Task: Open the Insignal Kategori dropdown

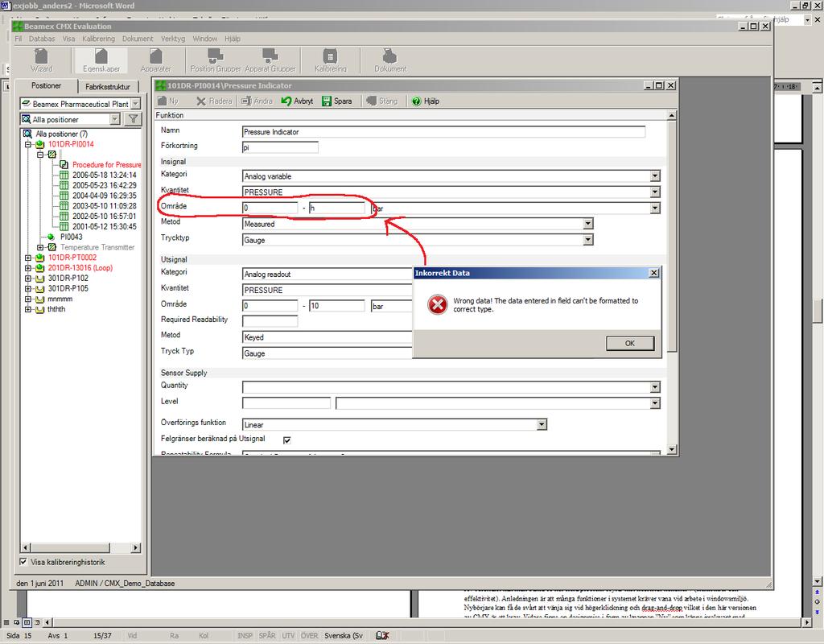Action: click(x=655, y=176)
